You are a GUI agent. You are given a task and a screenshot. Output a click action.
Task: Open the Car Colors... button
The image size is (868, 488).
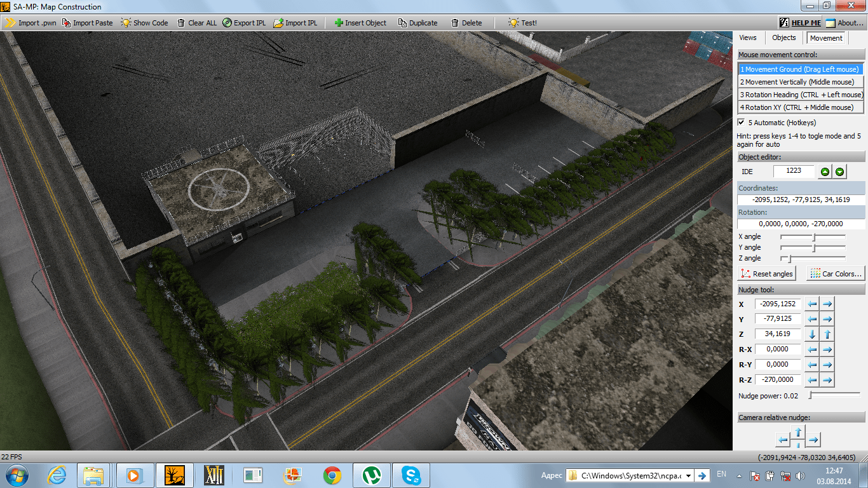[x=836, y=274]
